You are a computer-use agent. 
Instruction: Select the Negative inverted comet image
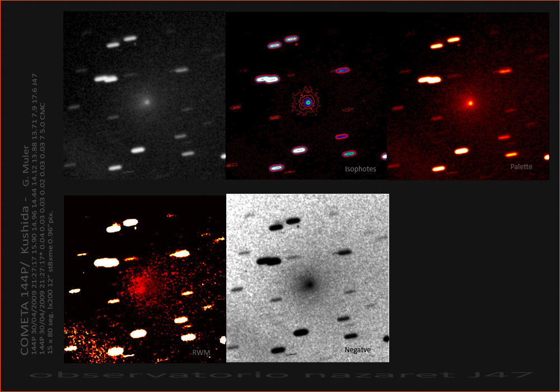[x=307, y=278]
